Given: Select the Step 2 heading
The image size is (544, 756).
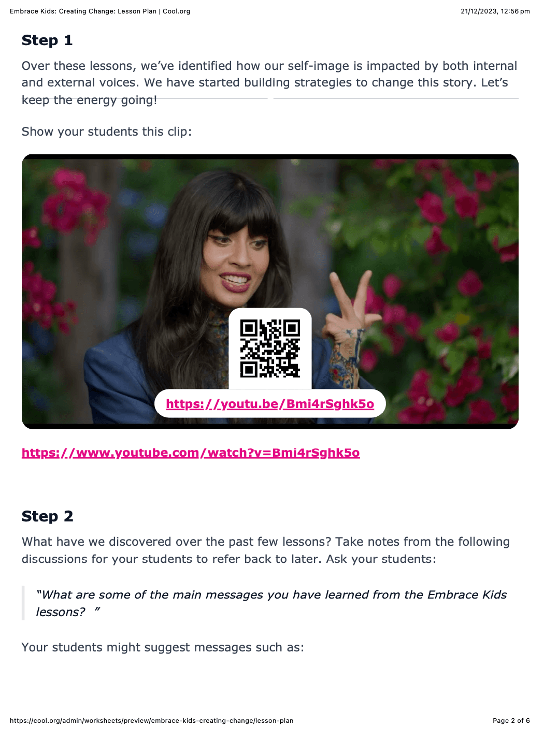Looking at the screenshot, I should pyautogui.click(x=48, y=516).
